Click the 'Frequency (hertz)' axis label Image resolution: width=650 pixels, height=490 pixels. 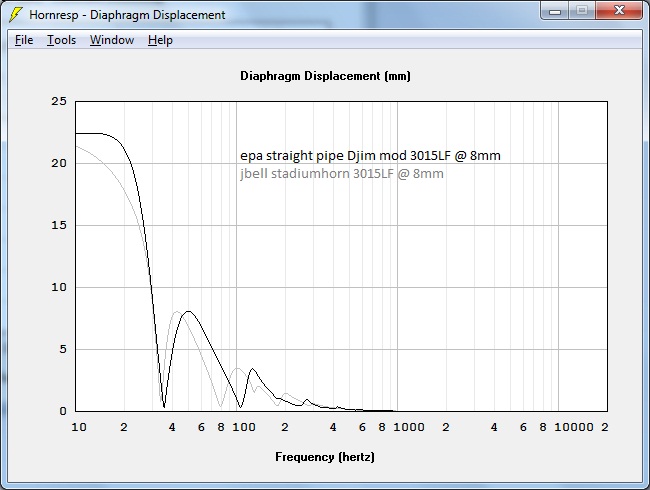325,457
